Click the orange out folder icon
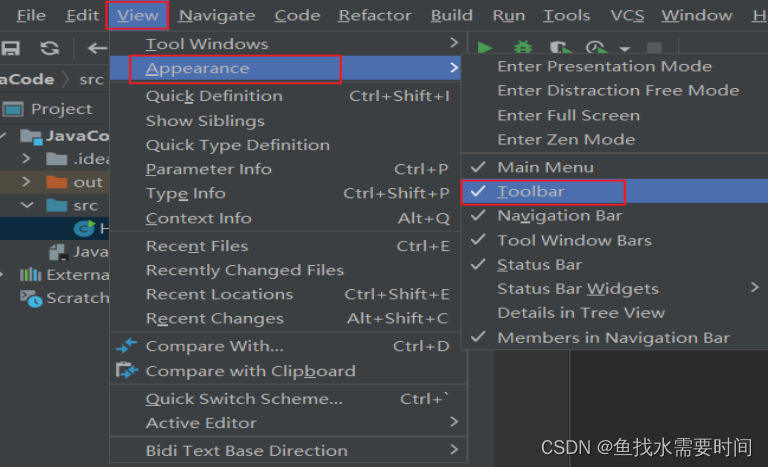This screenshot has height=467, width=768. coord(56,182)
